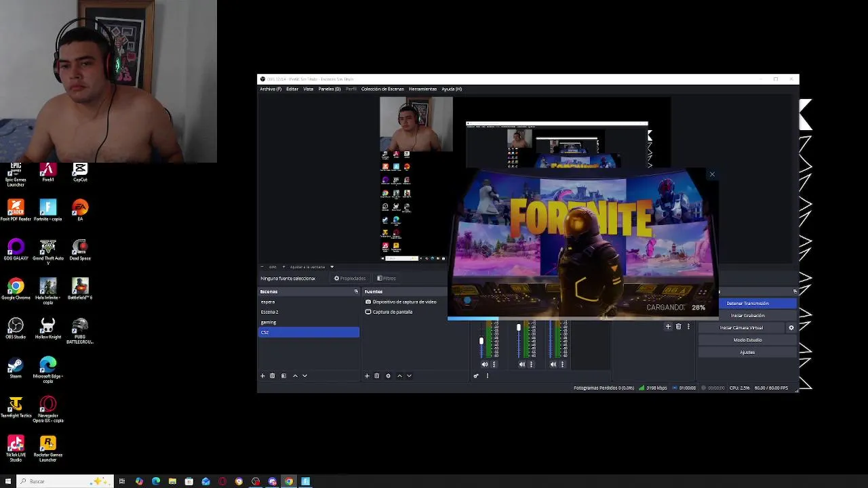The width and height of the screenshot is (868, 488).
Task: Open advanced audio properties gear below mixer
Action: [x=476, y=375]
